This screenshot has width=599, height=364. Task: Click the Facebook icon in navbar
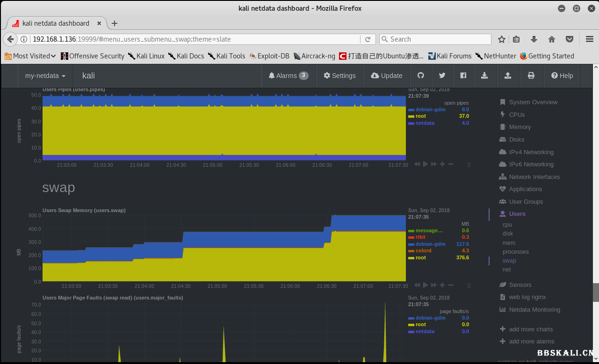click(x=463, y=76)
